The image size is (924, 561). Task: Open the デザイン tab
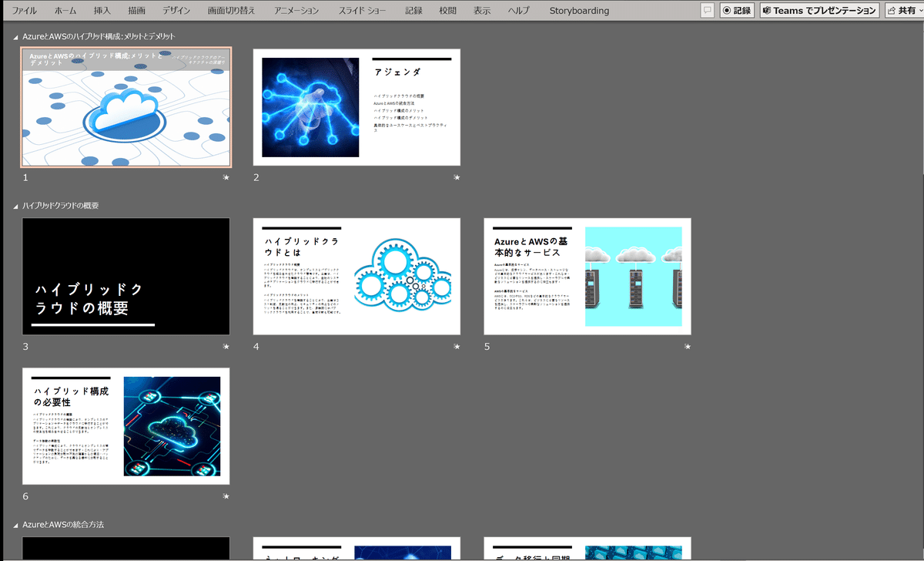(176, 11)
